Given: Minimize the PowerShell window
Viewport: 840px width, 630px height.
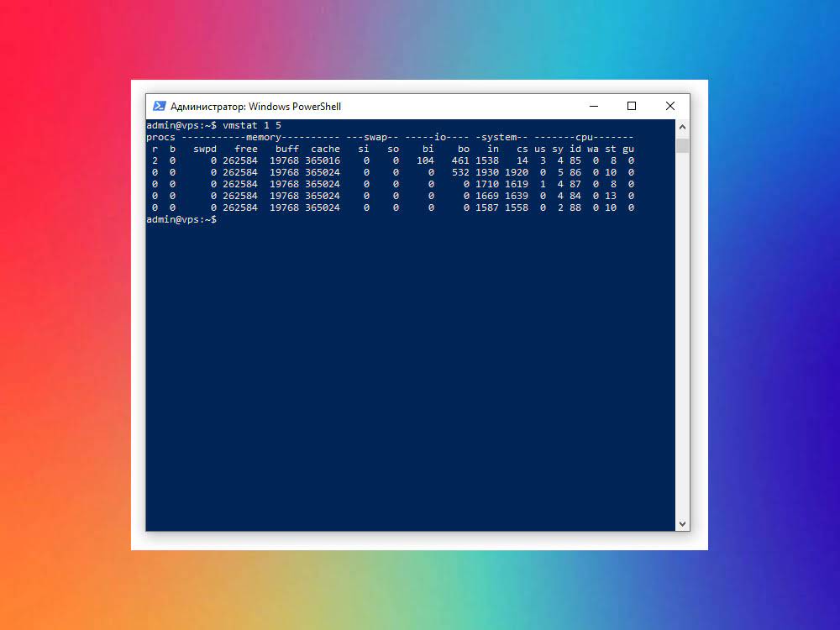Looking at the screenshot, I should [593, 106].
